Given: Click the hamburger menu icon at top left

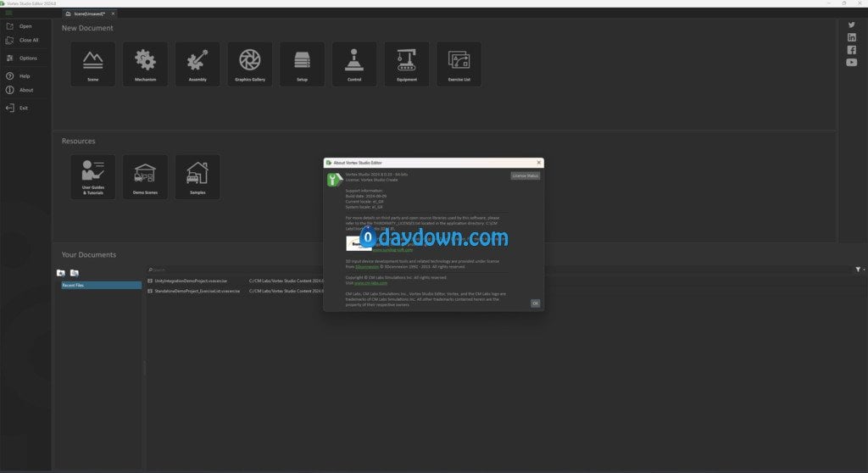Looking at the screenshot, I should (8, 13).
